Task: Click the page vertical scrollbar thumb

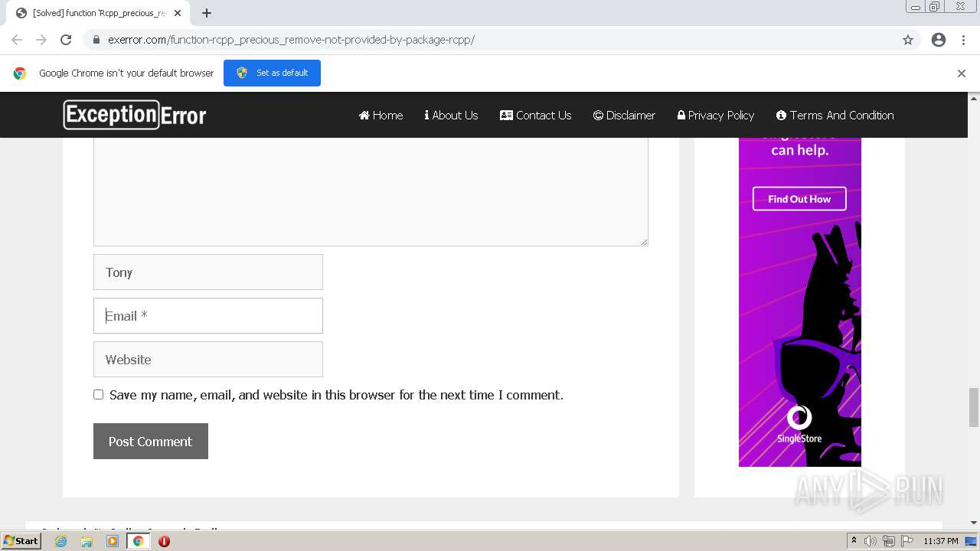Action: tap(974, 407)
